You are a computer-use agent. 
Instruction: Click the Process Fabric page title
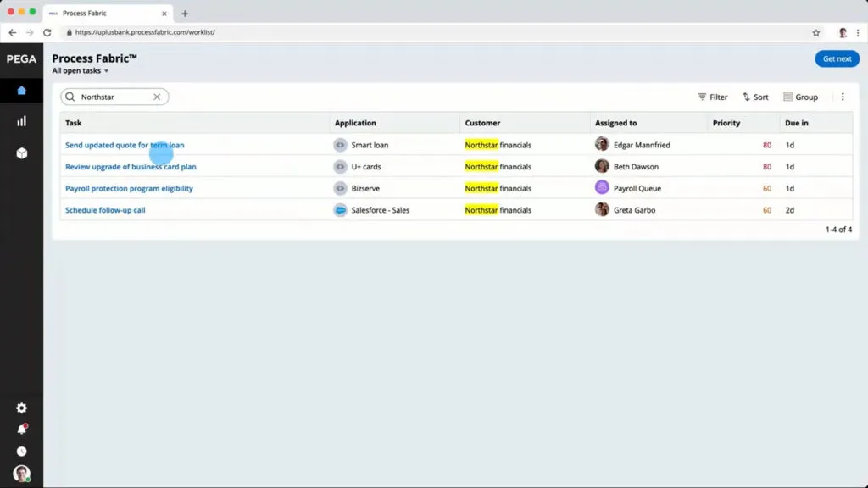pos(95,58)
